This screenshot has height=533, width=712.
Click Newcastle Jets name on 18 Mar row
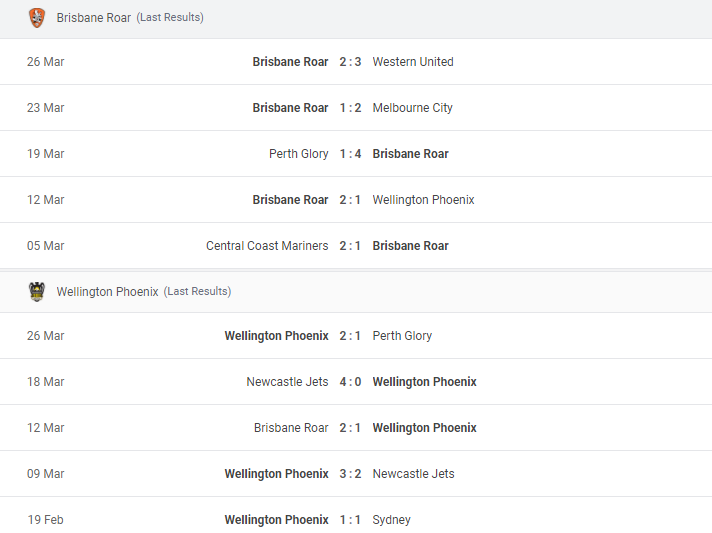[287, 382]
